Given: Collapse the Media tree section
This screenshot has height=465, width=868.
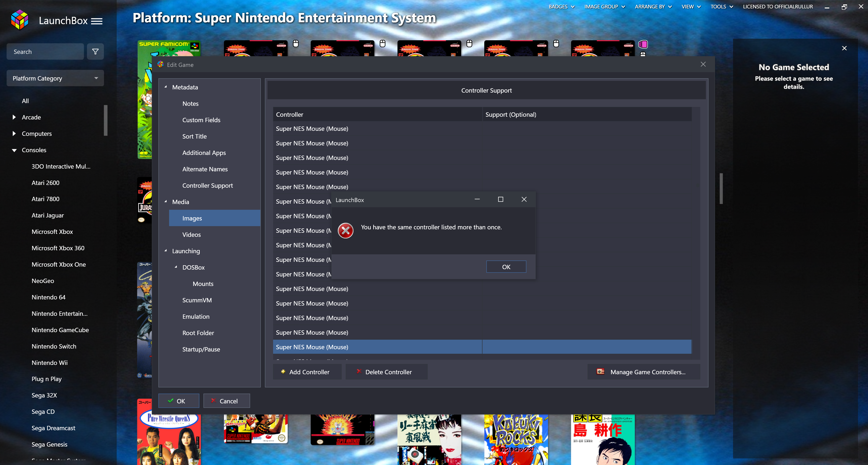Looking at the screenshot, I should coord(165,201).
